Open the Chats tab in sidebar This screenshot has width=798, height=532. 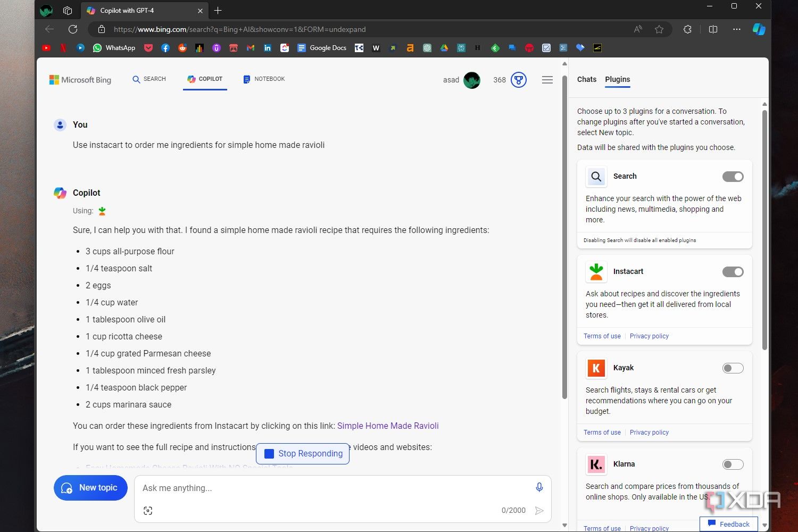pos(587,79)
